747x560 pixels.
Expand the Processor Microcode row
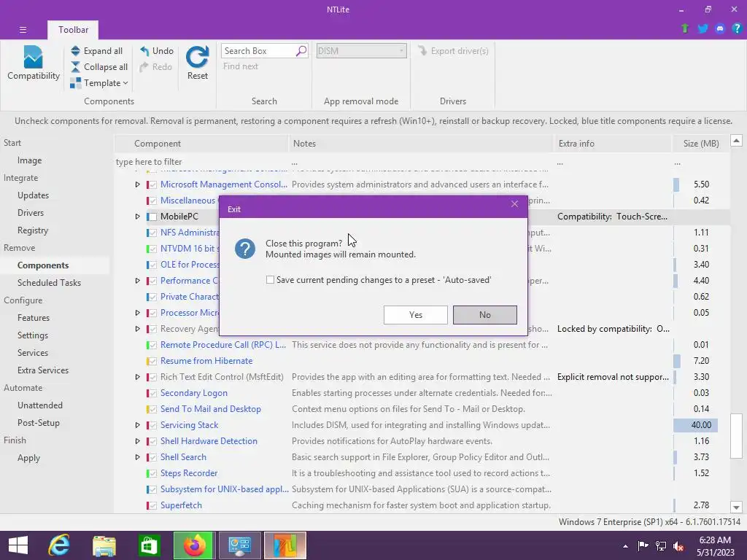137,313
